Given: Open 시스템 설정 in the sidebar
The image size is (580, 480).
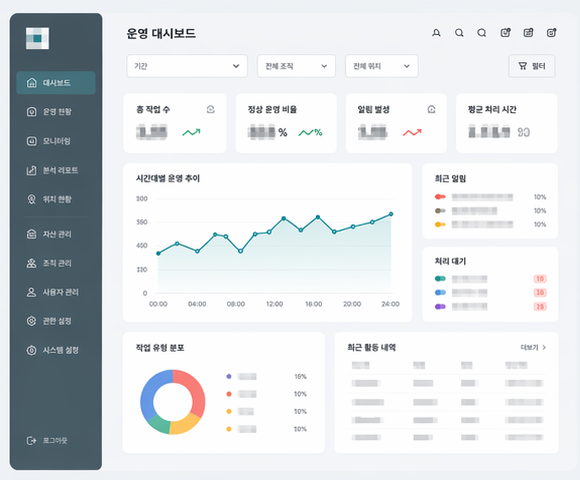Looking at the screenshot, I should point(56,350).
